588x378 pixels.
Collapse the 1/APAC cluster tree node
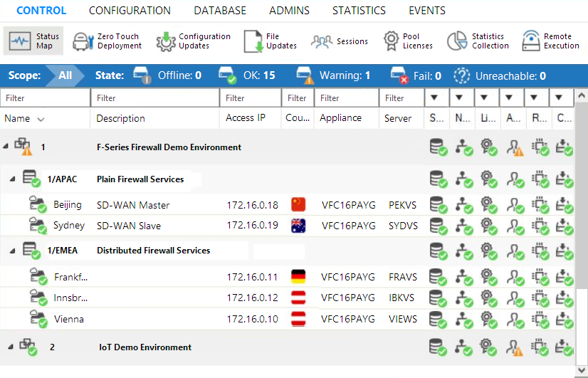12,179
